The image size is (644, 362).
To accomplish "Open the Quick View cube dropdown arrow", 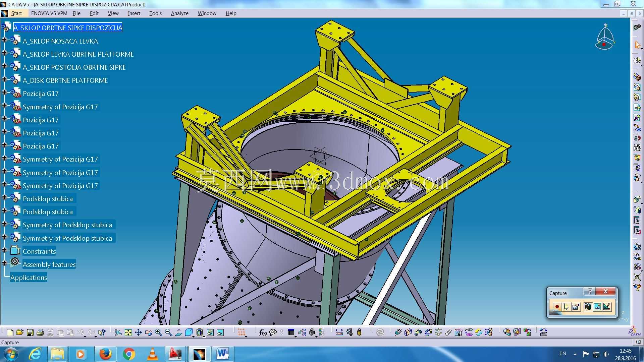I will point(193,336).
